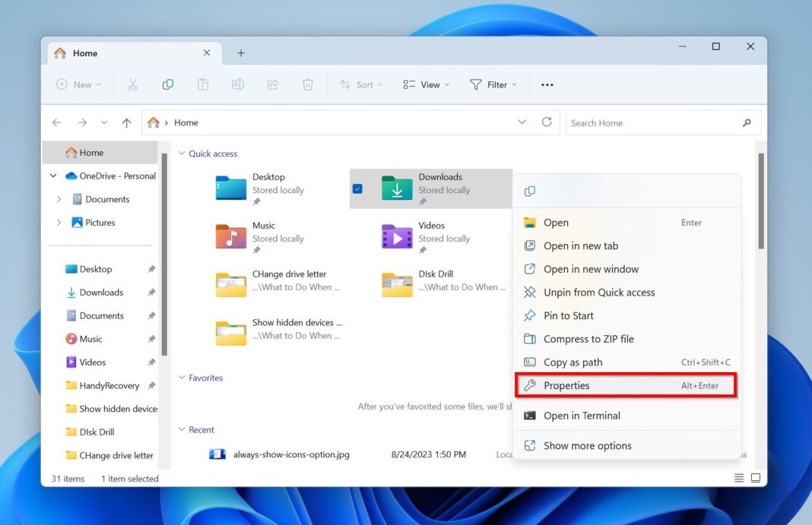
Task: Unpin Desktop from the sidebar
Action: pos(151,269)
